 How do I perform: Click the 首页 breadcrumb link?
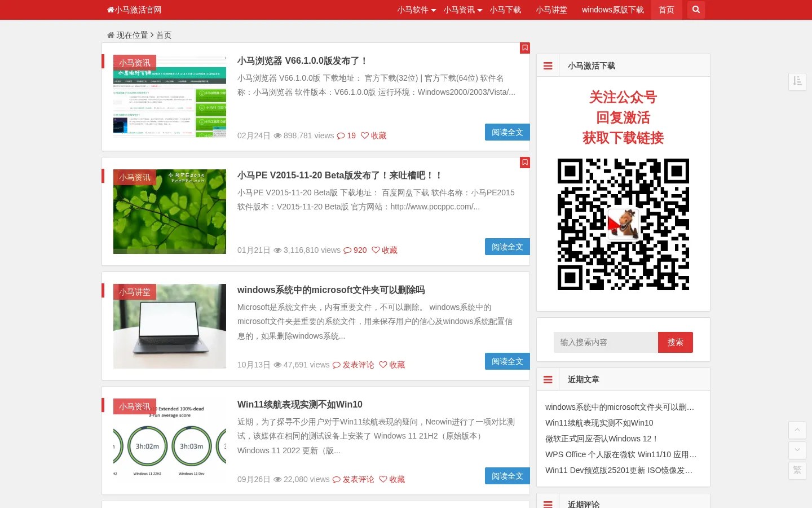pos(164,35)
